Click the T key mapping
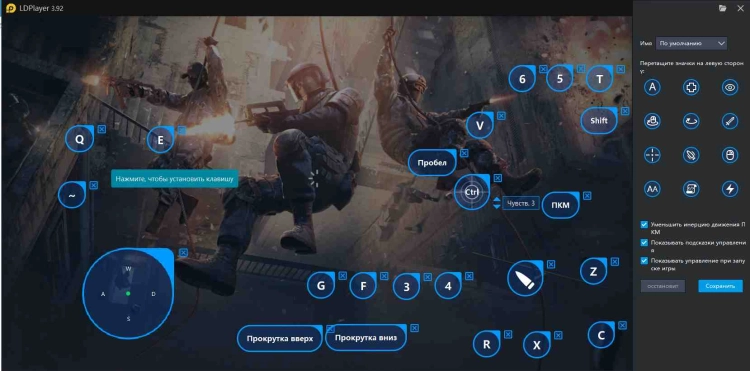Image resolution: width=750 pixels, height=371 pixels. point(599,79)
